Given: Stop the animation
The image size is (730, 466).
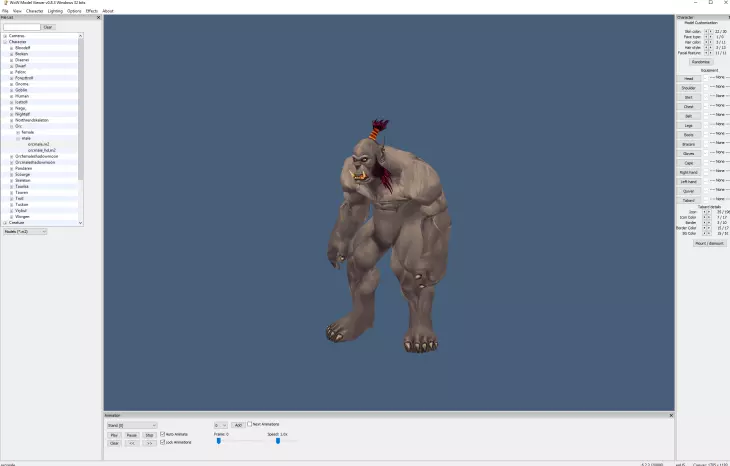Looking at the screenshot, I should 149,435.
